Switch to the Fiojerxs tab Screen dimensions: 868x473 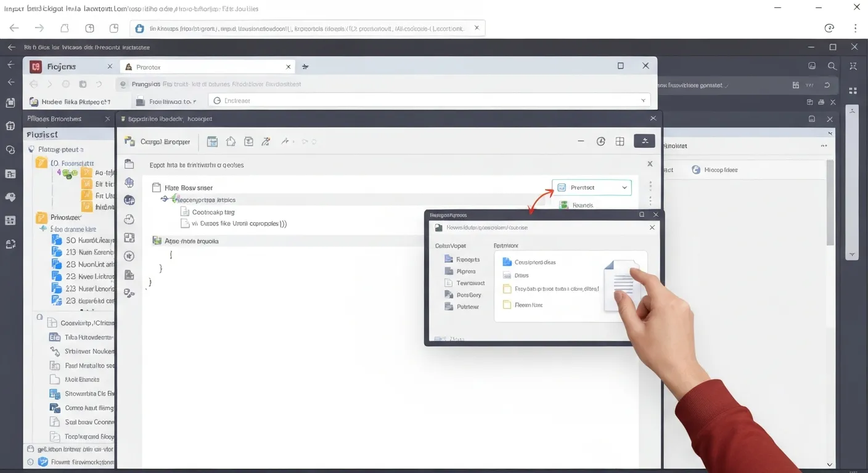click(68, 67)
